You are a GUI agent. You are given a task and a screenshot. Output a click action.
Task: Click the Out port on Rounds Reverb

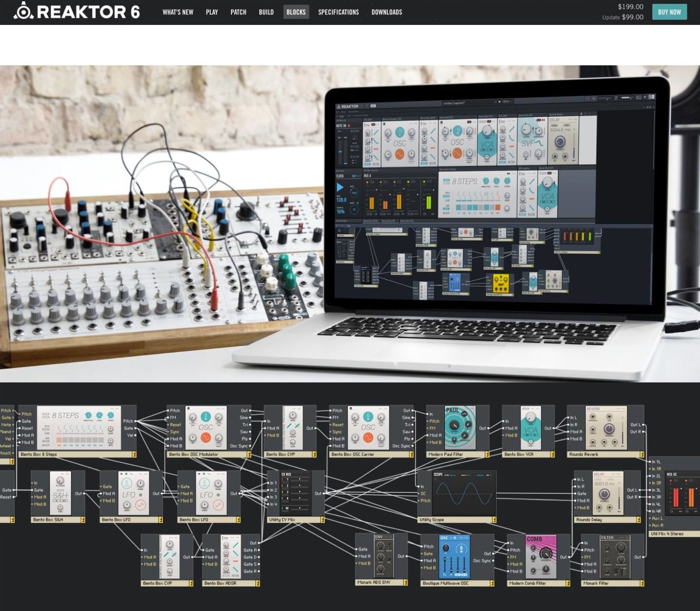pyautogui.click(x=642, y=425)
